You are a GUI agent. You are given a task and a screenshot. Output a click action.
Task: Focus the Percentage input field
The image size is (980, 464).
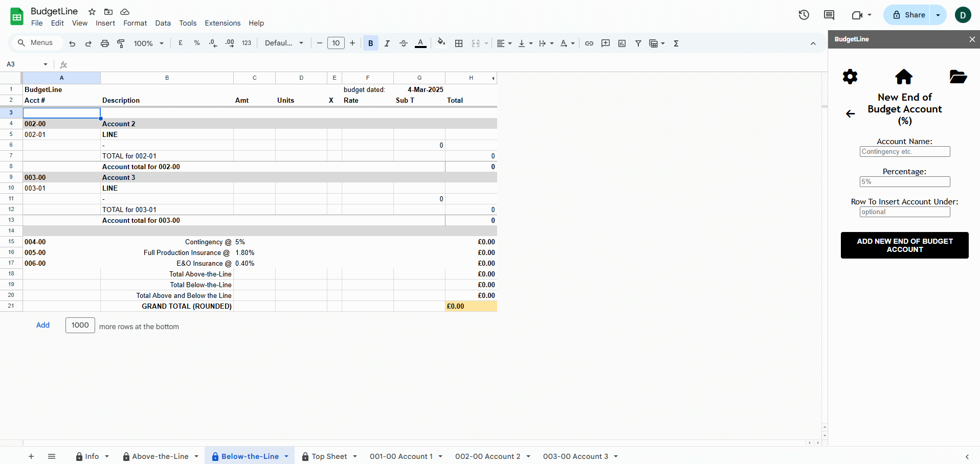coord(904,182)
